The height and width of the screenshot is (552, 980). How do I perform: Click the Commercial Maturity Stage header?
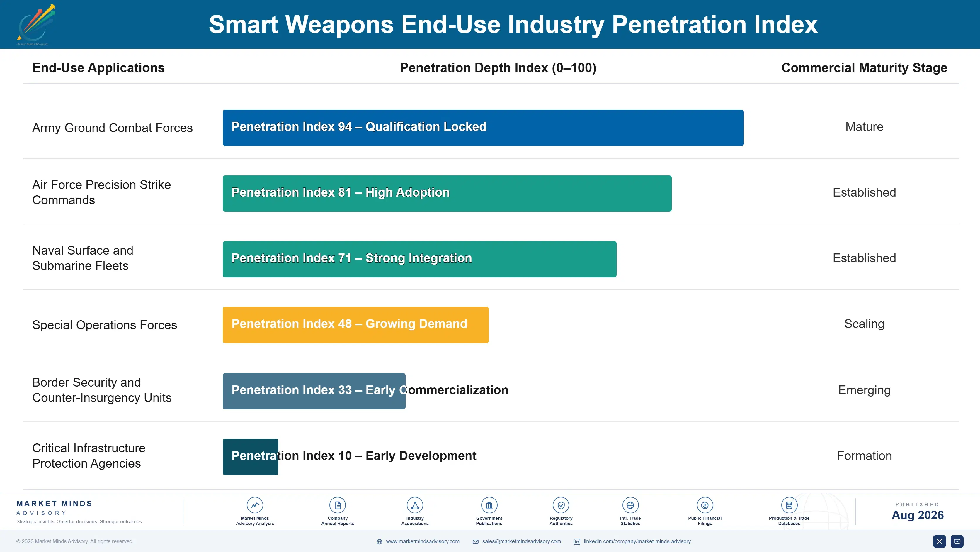pos(864,68)
